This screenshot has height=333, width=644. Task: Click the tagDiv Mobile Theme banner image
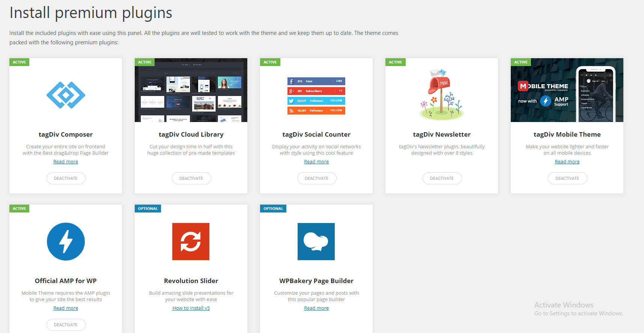[x=567, y=90]
